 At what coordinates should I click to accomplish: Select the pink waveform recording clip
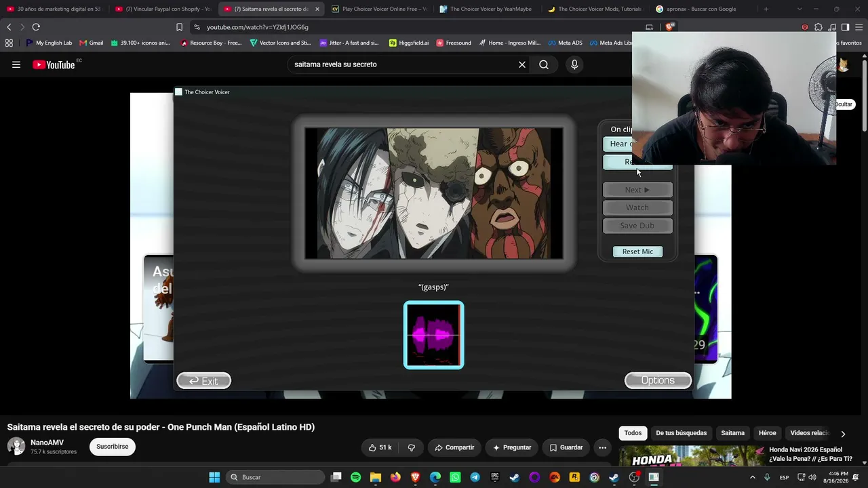(x=433, y=335)
